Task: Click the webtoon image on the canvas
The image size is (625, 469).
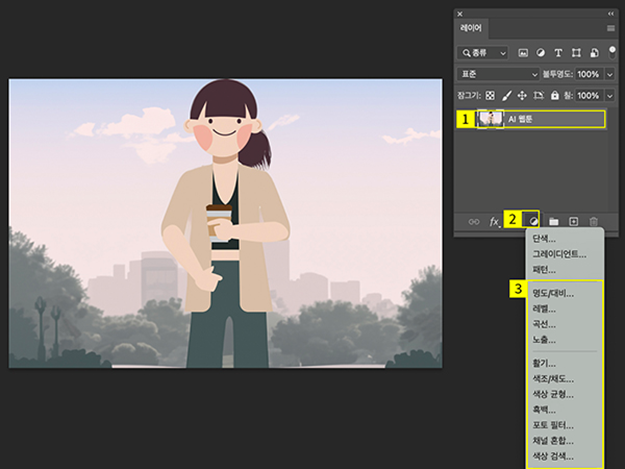Action: (225, 223)
